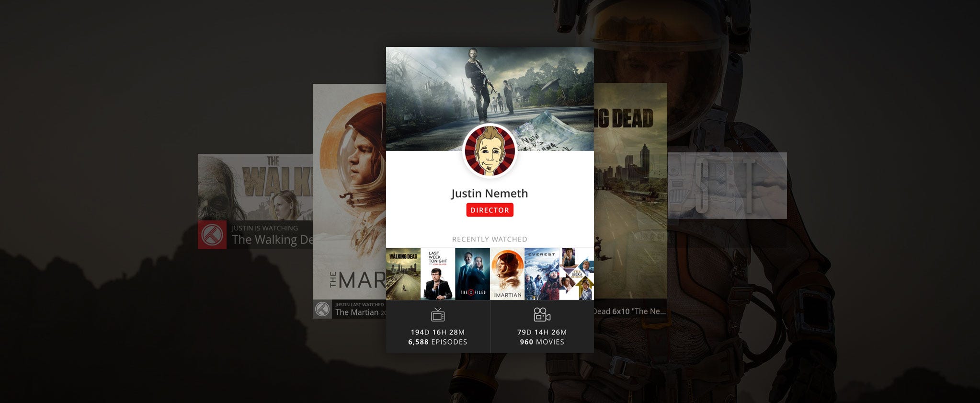980x403 pixels.
Task: Click JUSTIN IS WATCHING label
Action: pos(265,228)
